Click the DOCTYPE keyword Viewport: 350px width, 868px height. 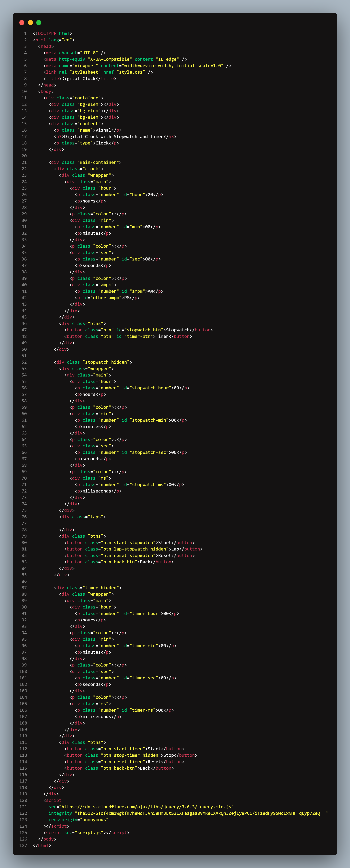(x=47, y=33)
